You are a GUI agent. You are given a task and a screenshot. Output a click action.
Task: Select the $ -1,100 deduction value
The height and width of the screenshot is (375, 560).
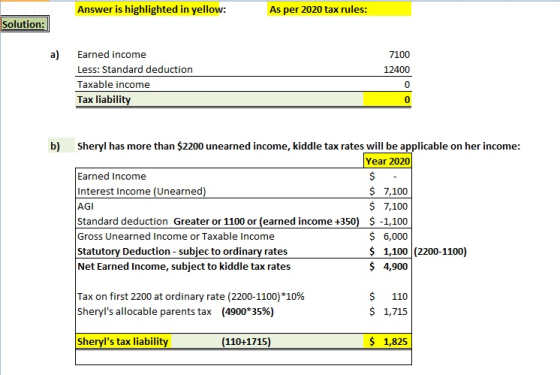[388, 221]
